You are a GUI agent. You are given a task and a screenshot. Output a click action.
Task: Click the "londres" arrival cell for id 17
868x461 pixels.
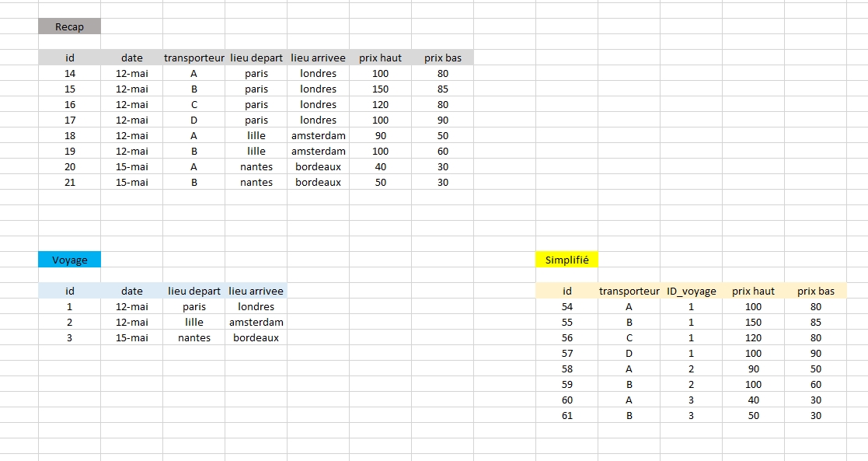[x=317, y=120]
